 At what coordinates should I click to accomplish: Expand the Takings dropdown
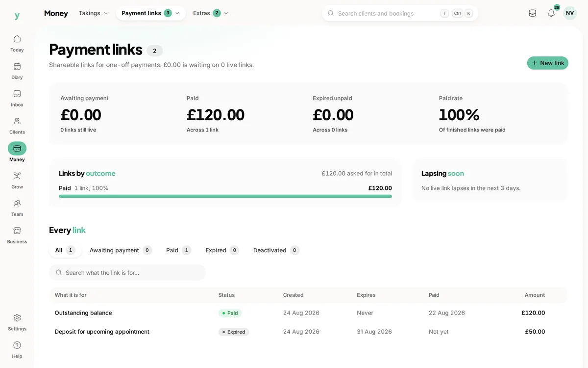coord(93,13)
